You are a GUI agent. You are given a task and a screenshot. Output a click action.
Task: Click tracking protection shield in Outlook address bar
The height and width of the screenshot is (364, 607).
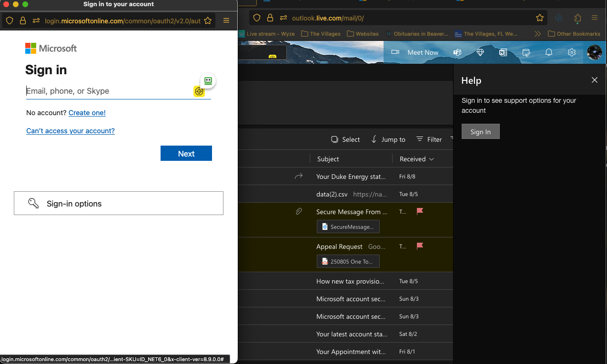257,18
